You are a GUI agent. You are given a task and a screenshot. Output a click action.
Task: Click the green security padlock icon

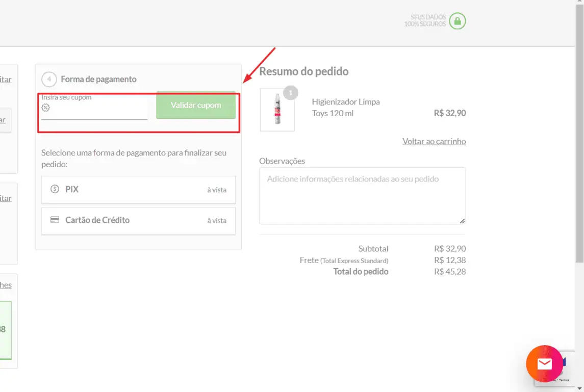pyautogui.click(x=458, y=21)
